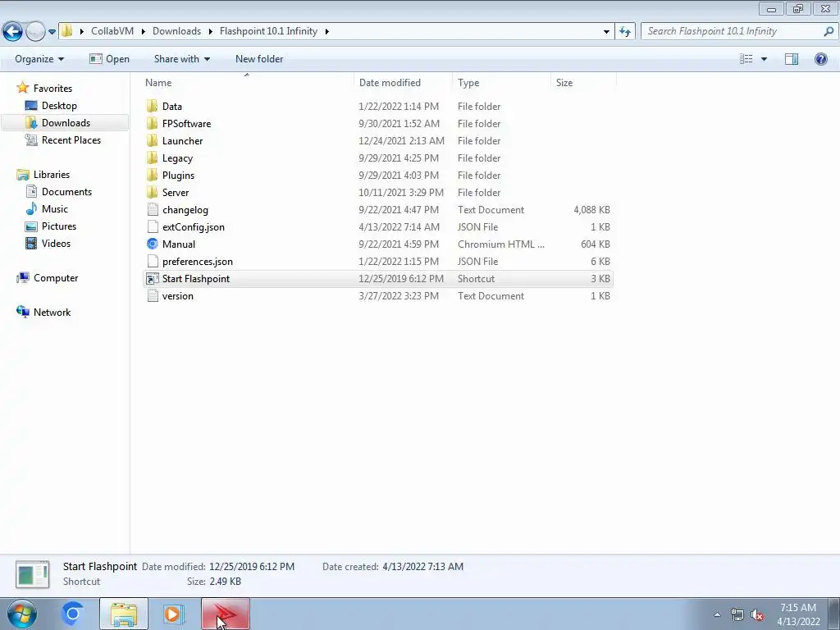Open the view options dropdown arrow

(x=764, y=59)
